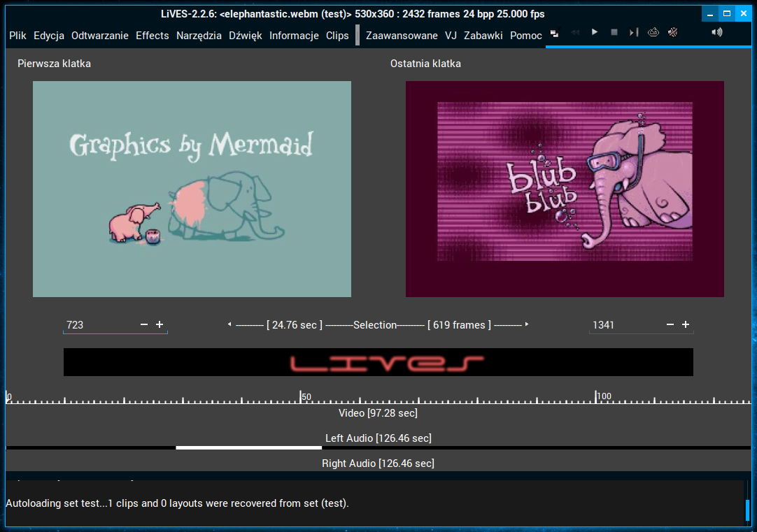The image size is (757, 532).
Task: Increase first frame with plus button
Action: pos(160,324)
